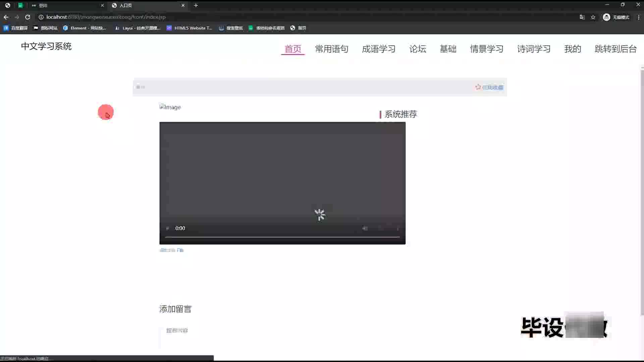Mute the video volume icon
This screenshot has height=362, width=644.
[x=365, y=229]
